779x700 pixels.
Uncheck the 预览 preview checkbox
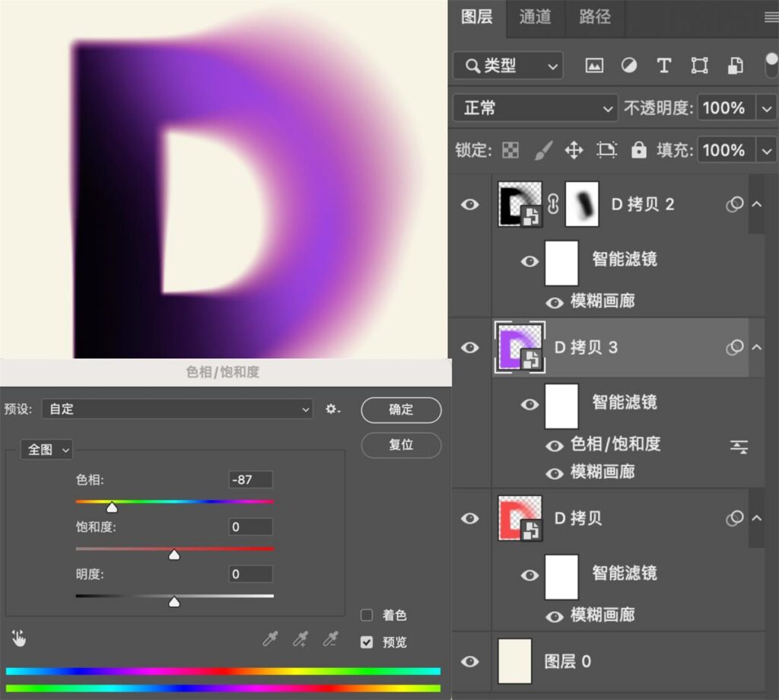367,642
